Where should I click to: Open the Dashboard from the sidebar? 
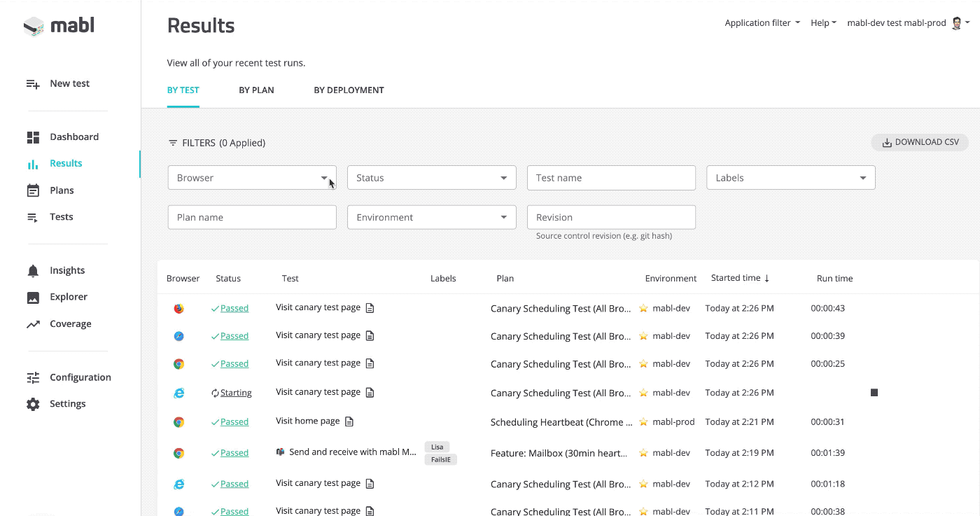(74, 137)
